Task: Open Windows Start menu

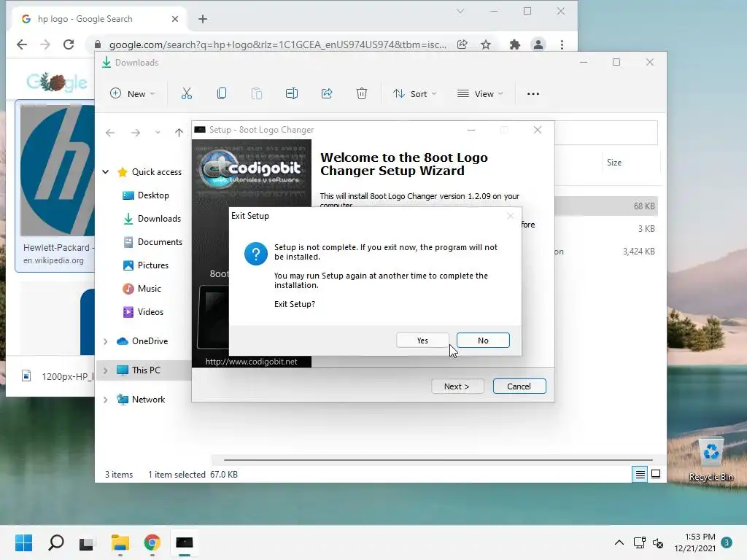Action: 23,542
